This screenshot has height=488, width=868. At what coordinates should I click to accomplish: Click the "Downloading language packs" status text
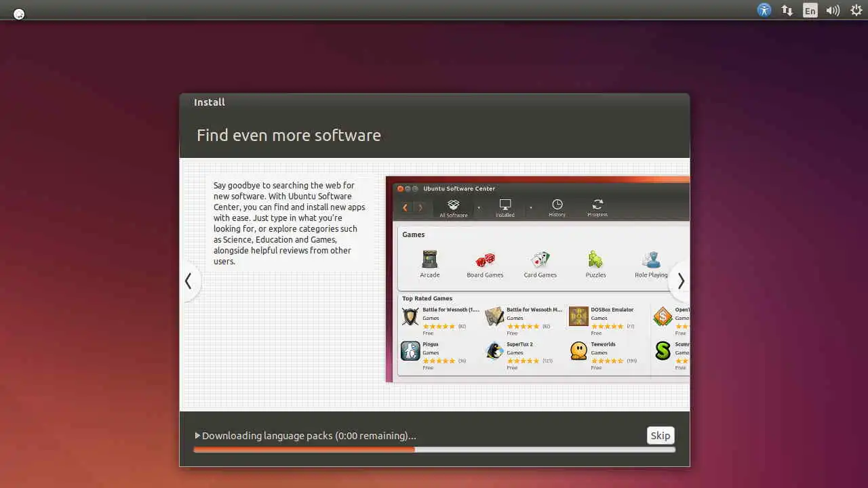pos(309,436)
